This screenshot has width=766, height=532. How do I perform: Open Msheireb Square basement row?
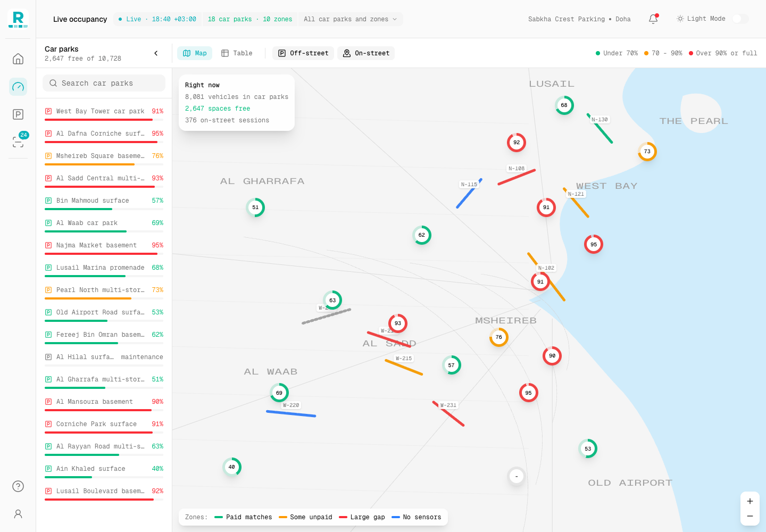point(104,158)
